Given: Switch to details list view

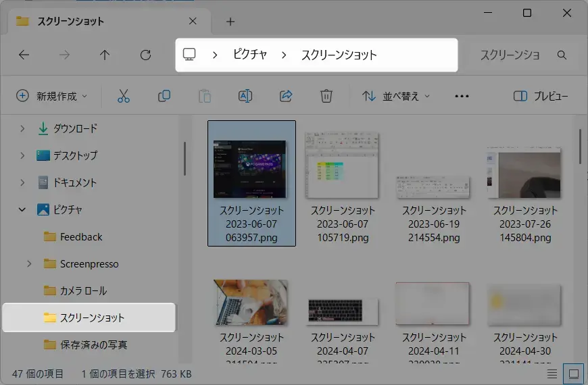Looking at the screenshot, I should 552,374.
